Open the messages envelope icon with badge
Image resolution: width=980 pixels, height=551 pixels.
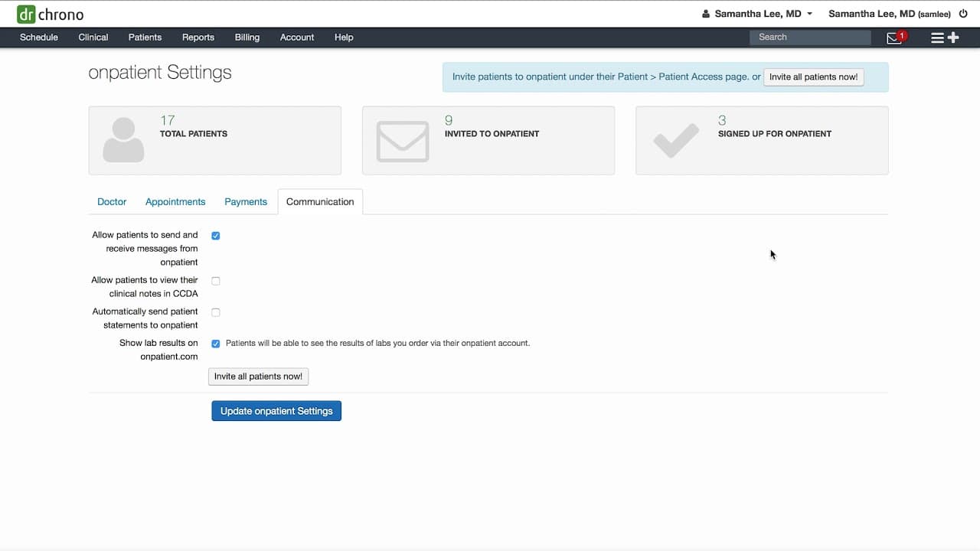[x=894, y=37]
